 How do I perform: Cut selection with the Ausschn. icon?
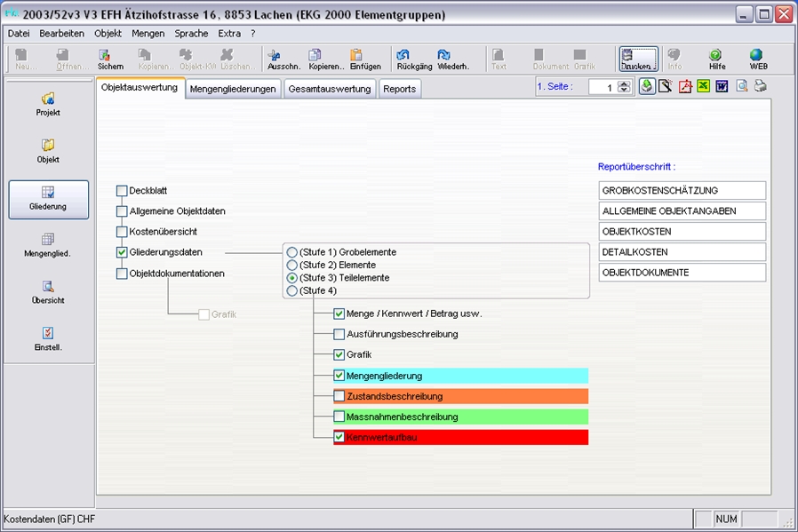coord(274,55)
